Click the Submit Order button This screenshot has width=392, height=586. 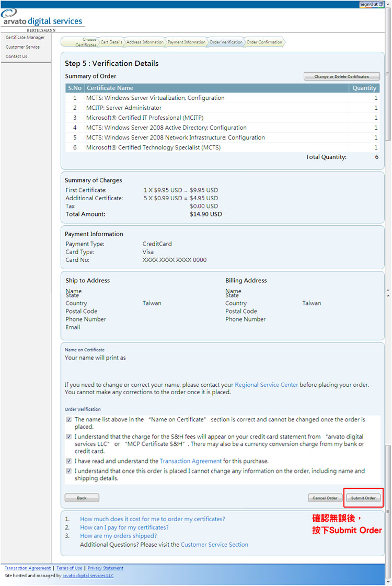363,498
